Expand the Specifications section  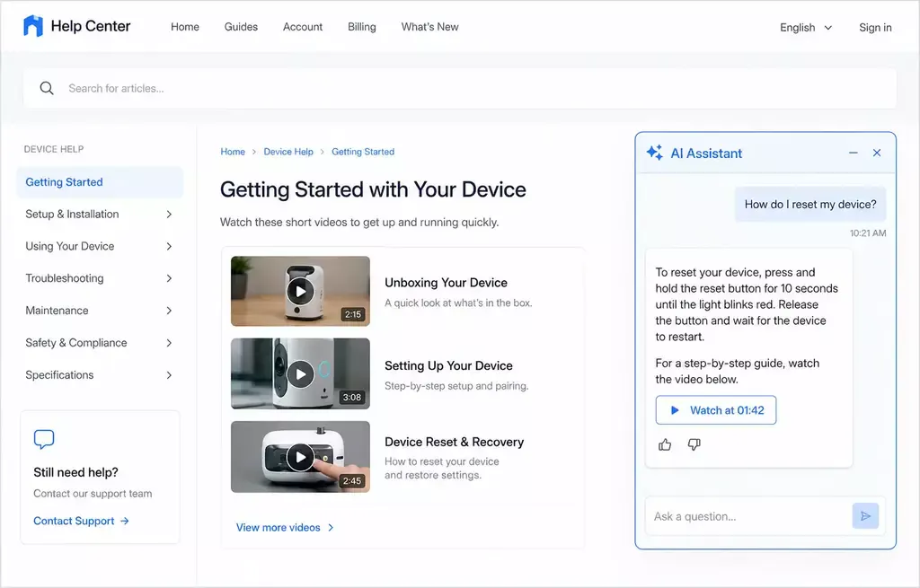(100, 375)
